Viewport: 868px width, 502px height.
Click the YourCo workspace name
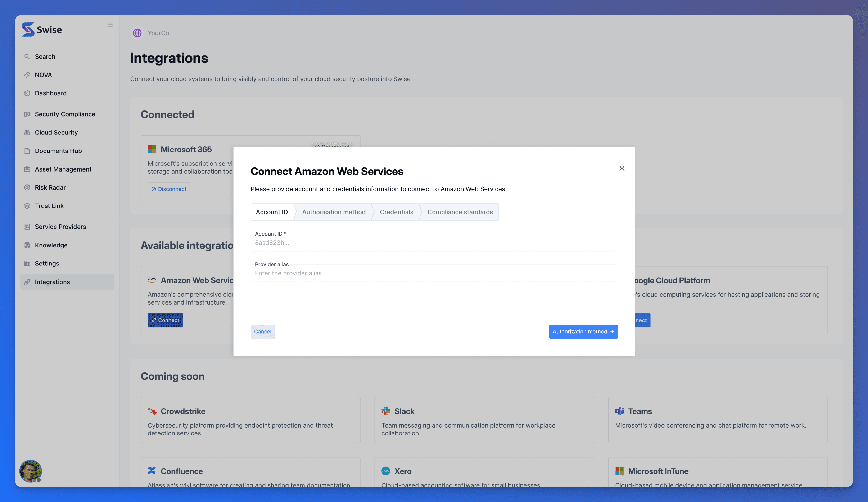click(x=158, y=33)
